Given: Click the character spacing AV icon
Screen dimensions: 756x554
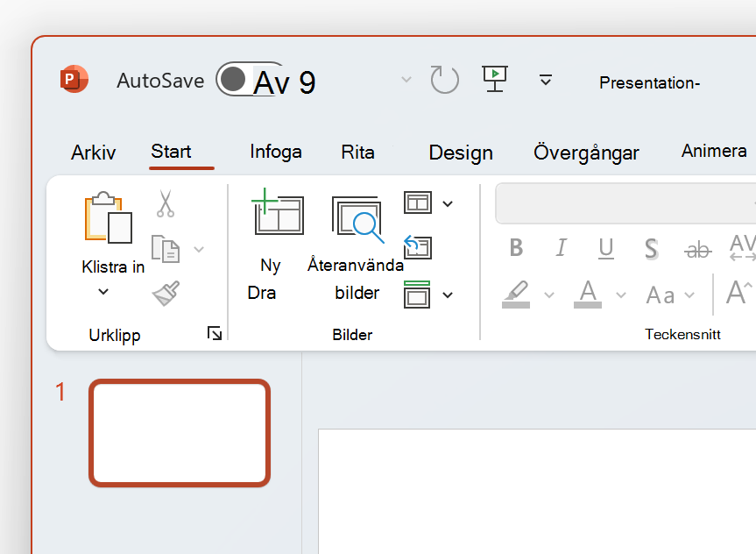Looking at the screenshot, I should (x=743, y=247).
